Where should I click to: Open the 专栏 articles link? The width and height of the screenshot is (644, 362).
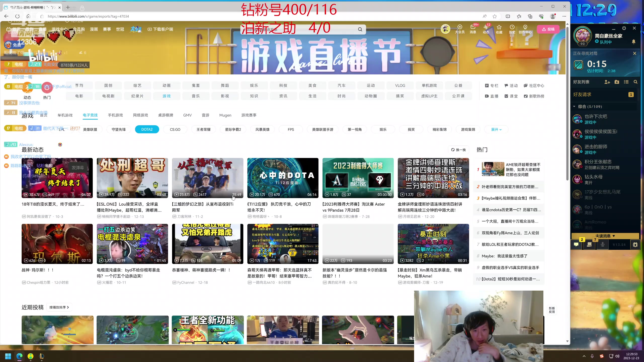[x=492, y=85]
